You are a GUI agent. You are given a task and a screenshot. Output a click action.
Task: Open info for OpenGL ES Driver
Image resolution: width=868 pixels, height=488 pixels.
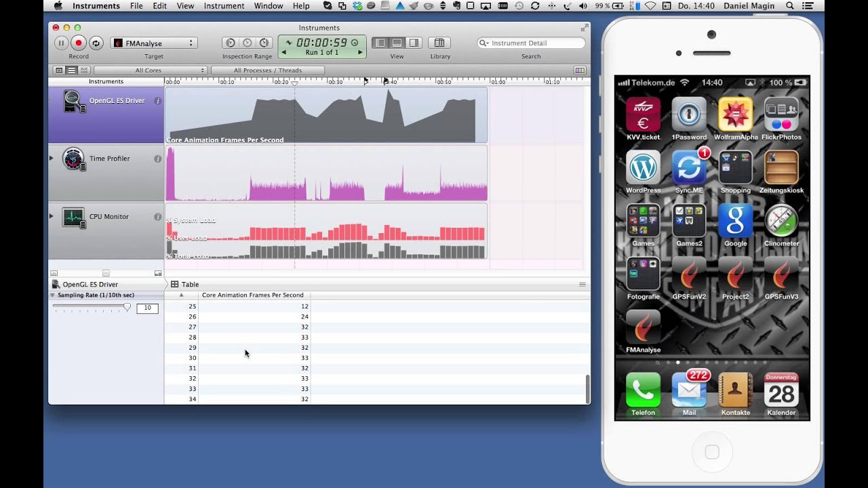pos(157,101)
